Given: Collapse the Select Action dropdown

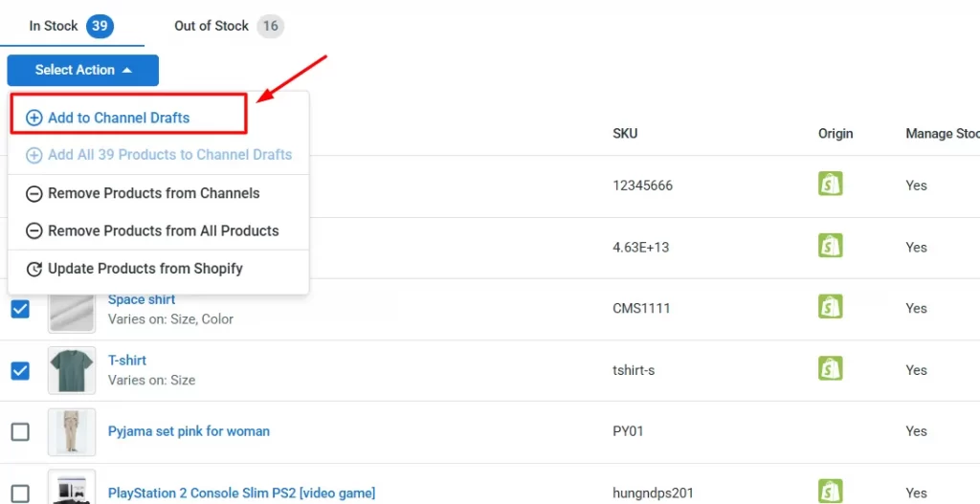Looking at the screenshot, I should [82, 70].
